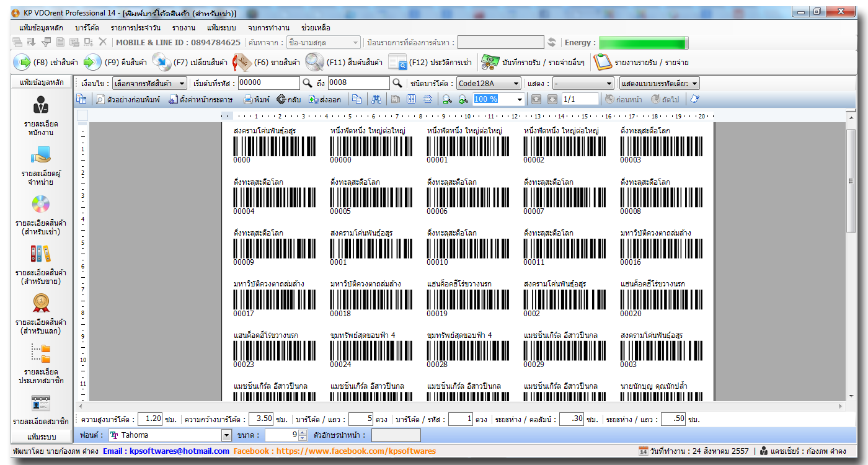The height and width of the screenshot is (465, 868).
Task: Open the Code128A barcode type dropdown
Action: pos(489,83)
